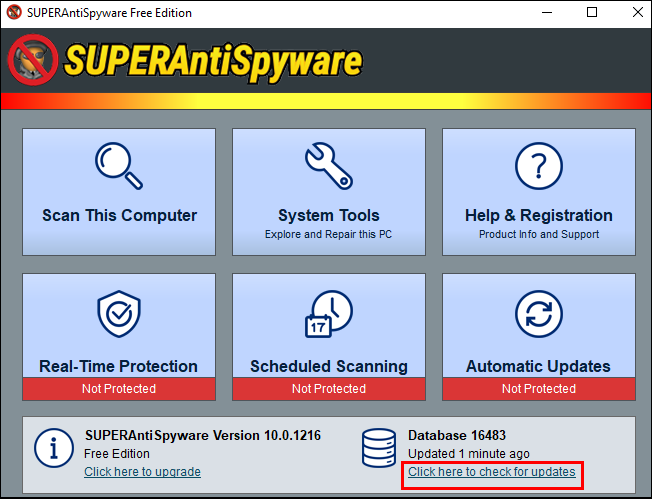Click the info circle icon

(x=54, y=448)
